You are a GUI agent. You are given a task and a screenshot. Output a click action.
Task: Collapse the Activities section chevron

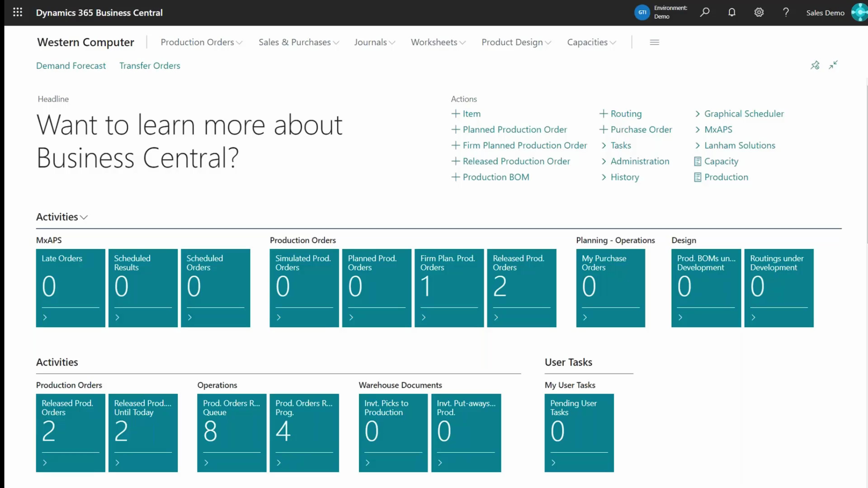tap(84, 217)
